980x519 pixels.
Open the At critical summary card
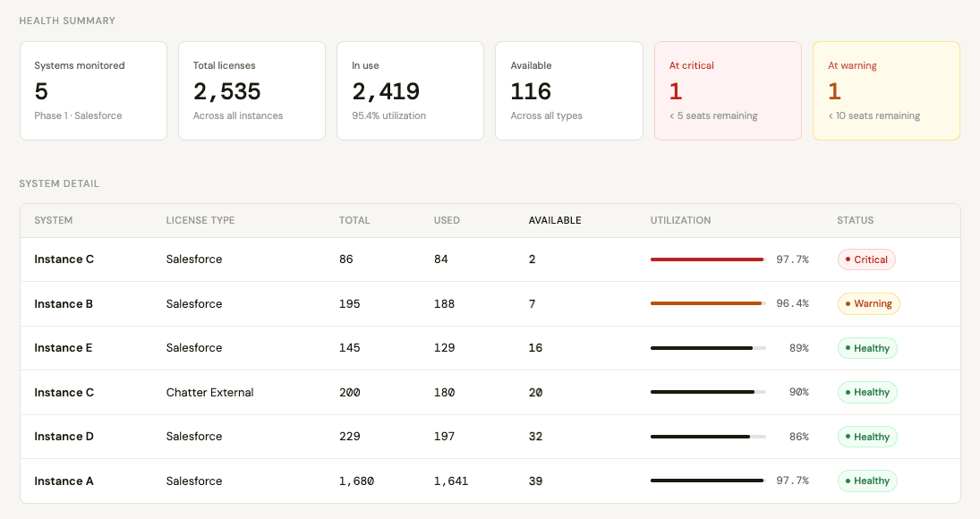(x=729, y=90)
